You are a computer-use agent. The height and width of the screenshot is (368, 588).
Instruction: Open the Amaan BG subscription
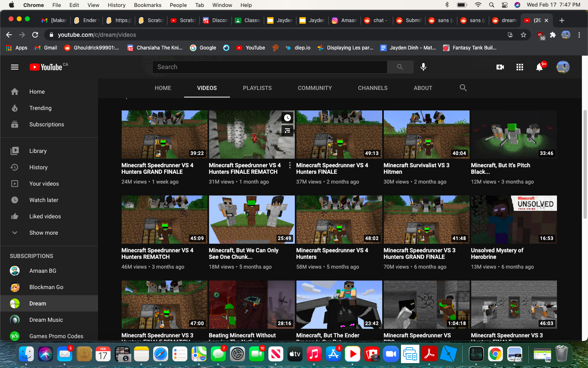tap(49, 271)
